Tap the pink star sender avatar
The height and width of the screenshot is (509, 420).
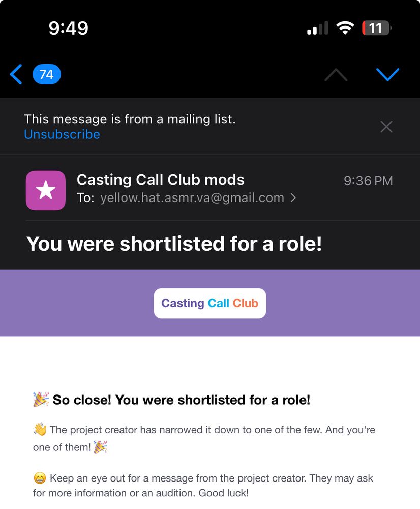tap(46, 190)
